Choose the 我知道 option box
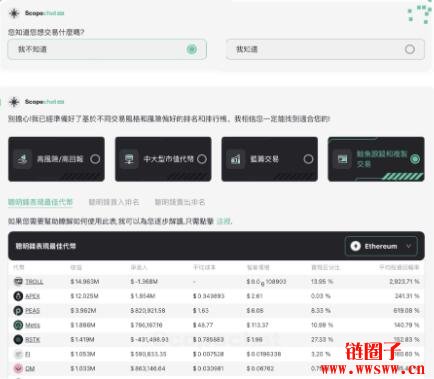Image resolution: width=434 pixels, height=379 pixels. (325, 49)
